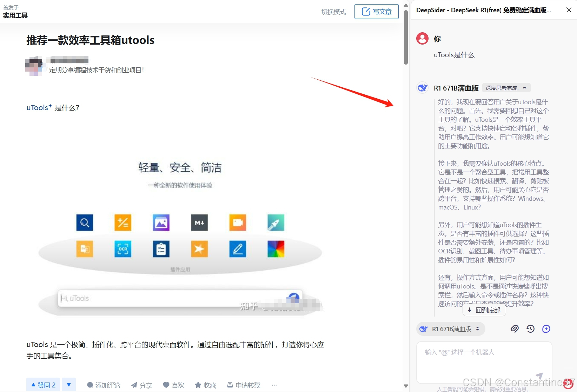The width and height of the screenshot is (577, 392).
Task: Click 申请转载 reprint request
Action: [244, 385]
